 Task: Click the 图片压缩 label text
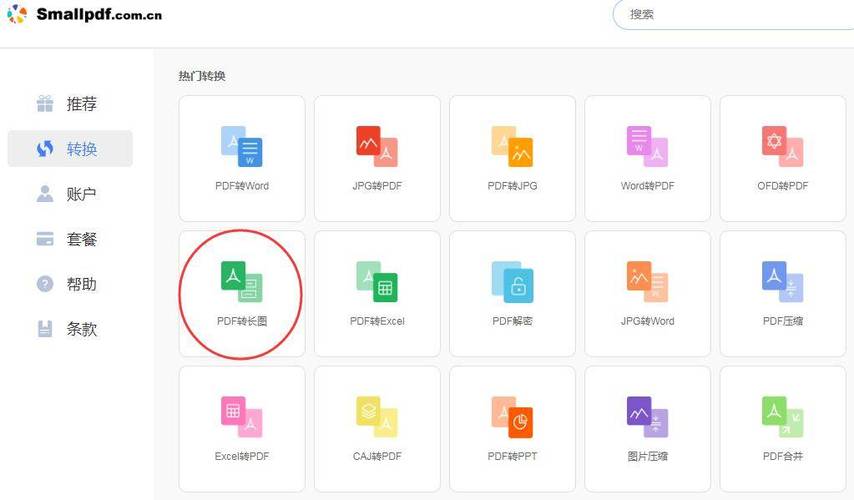647,456
